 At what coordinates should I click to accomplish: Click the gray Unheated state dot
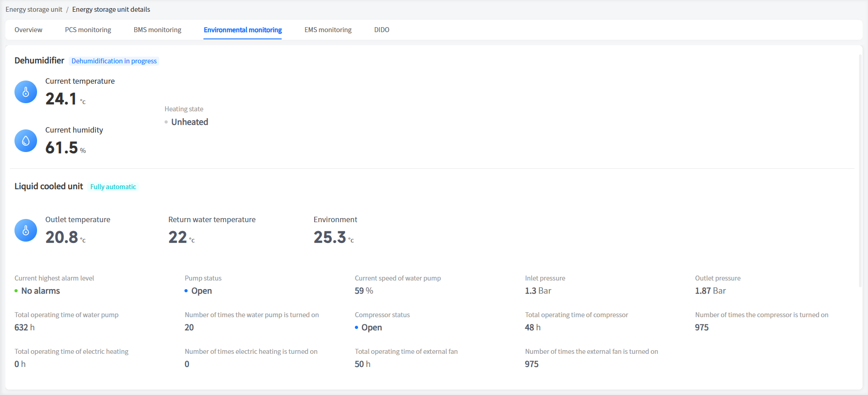pos(166,122)
